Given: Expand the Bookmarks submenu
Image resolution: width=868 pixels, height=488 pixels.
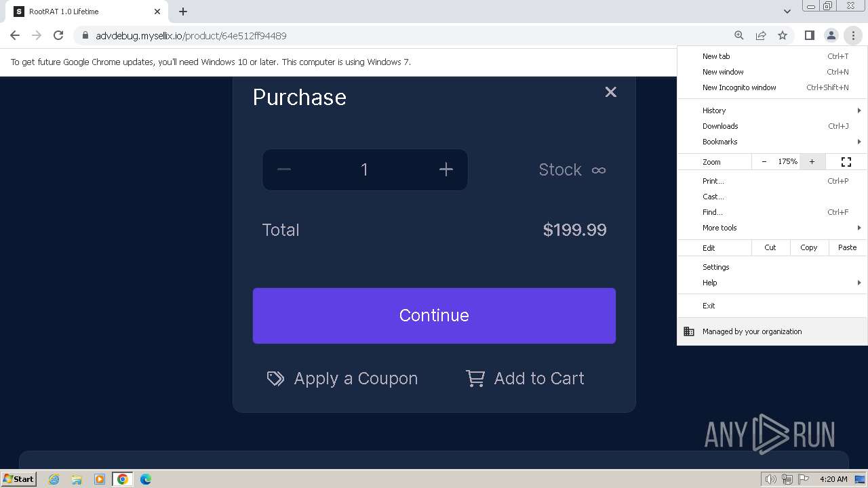Looking at the screenshot, I should coord(772,142).
